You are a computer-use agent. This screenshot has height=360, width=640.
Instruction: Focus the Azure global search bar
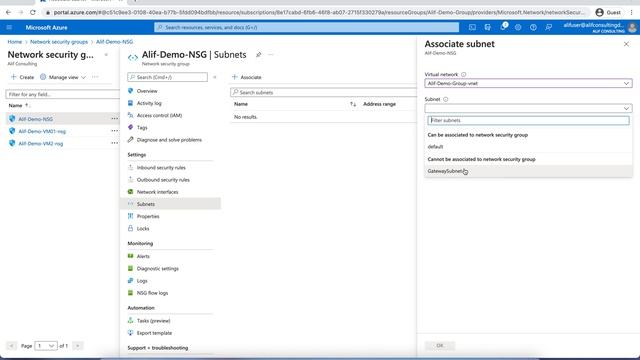307,27
